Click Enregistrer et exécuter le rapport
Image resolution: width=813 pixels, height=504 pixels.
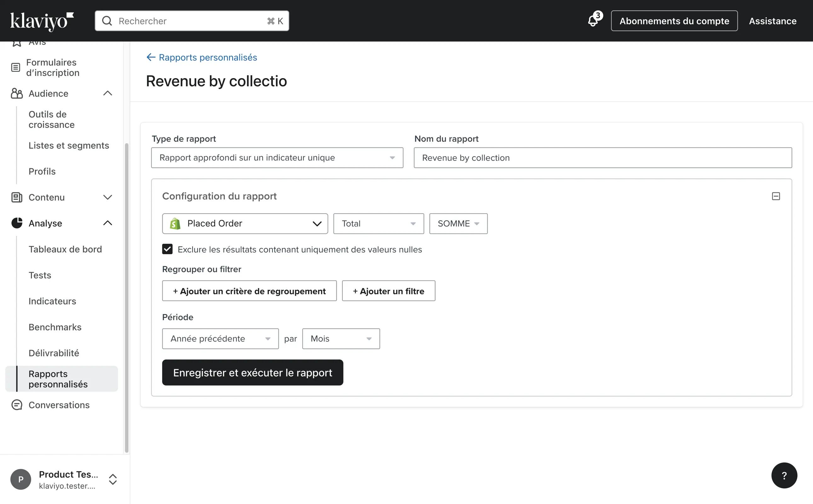[253, 372]
